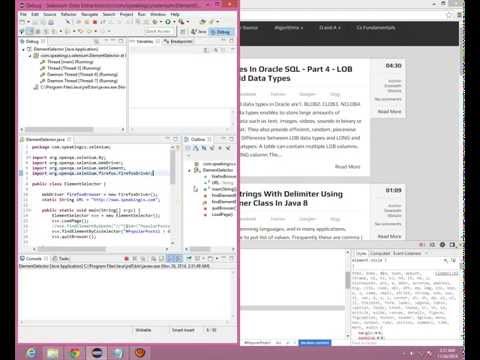Select quitBrowser() in Outline view
This screenshot has height=360, width=480.
click(220, 208)
